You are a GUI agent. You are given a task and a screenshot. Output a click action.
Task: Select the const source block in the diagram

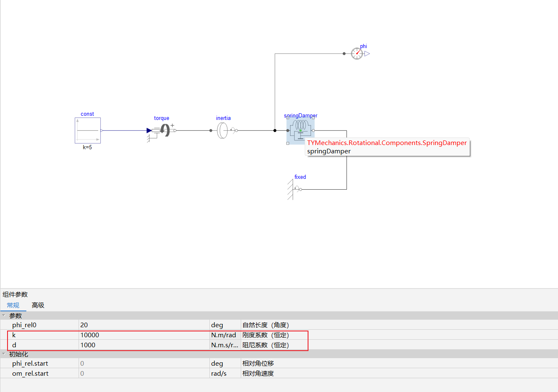click(88, 130)
